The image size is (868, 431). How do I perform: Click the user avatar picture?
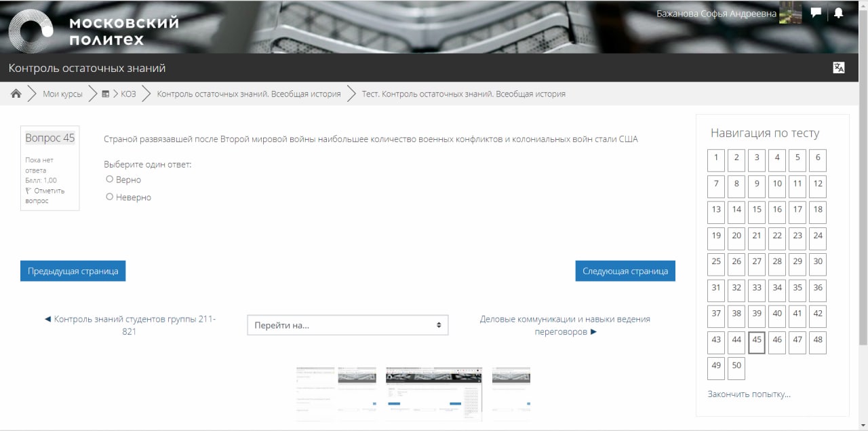tap(790, 13)
